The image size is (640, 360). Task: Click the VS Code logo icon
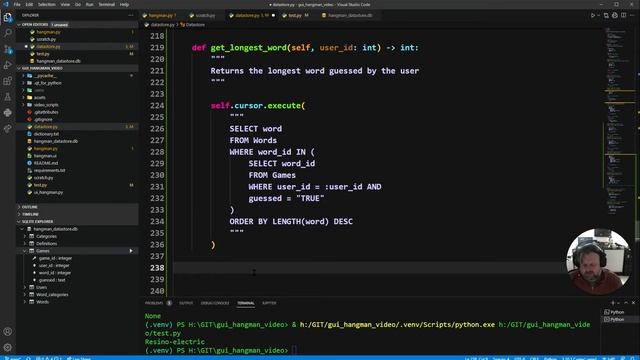click(6, 4)
